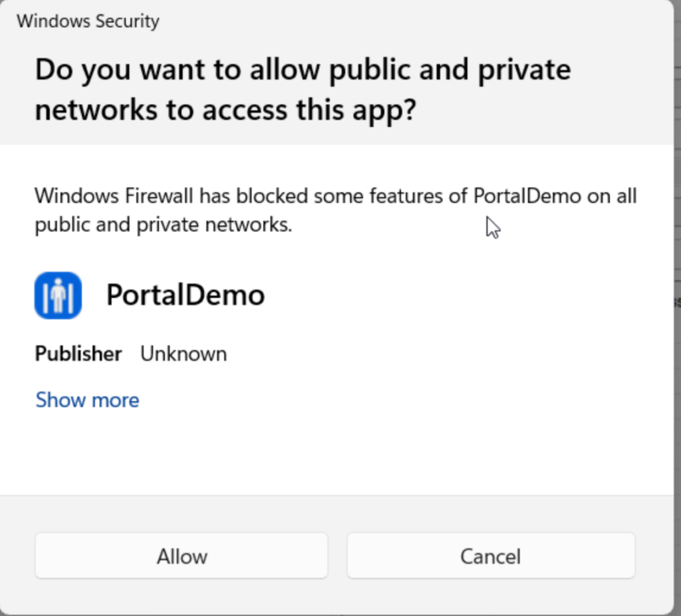Click the "Do you want to allow" heading
The height and width of the screenshot is (616, 681).
(303, 90)
